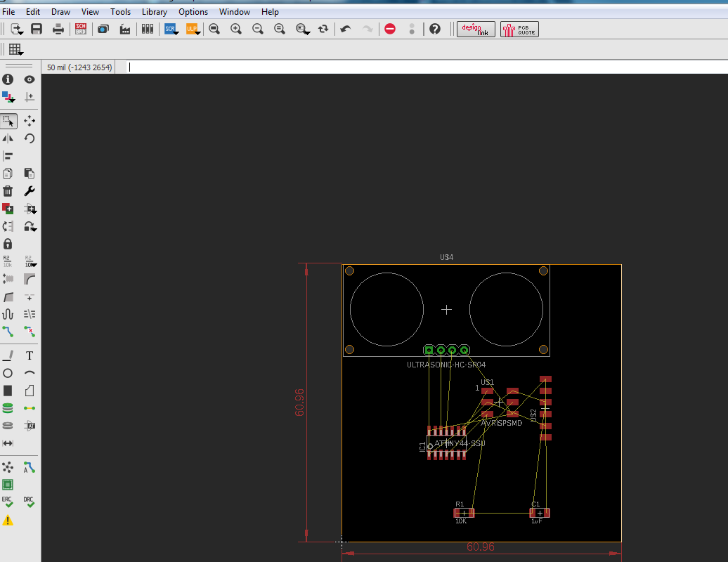Open the Draw menu
This screenshot has width=728, height=562.
tap(60, 12)
